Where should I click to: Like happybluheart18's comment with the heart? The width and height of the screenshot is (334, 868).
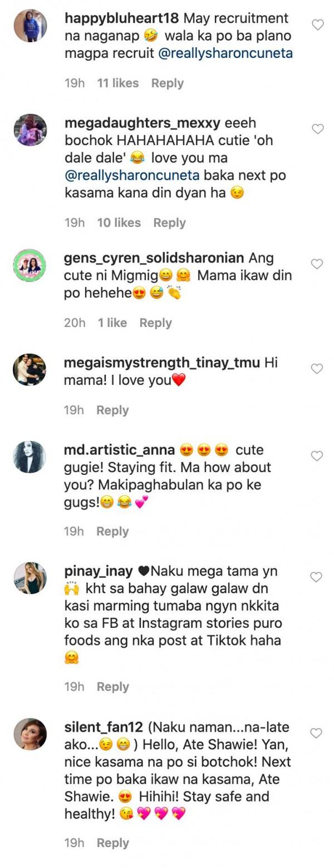coord(317,24)
